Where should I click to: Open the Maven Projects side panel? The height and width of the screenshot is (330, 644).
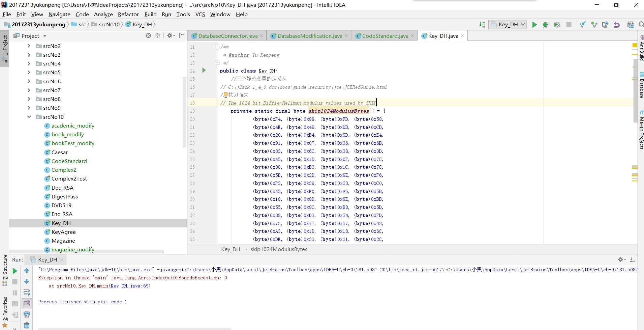[641, 130]
